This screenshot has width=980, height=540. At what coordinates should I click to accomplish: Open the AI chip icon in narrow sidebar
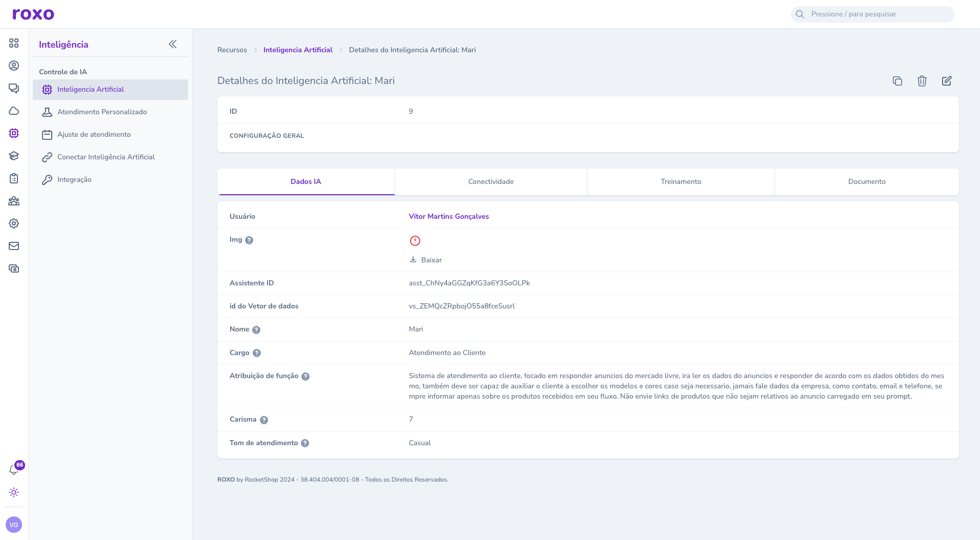pos(14,133)
